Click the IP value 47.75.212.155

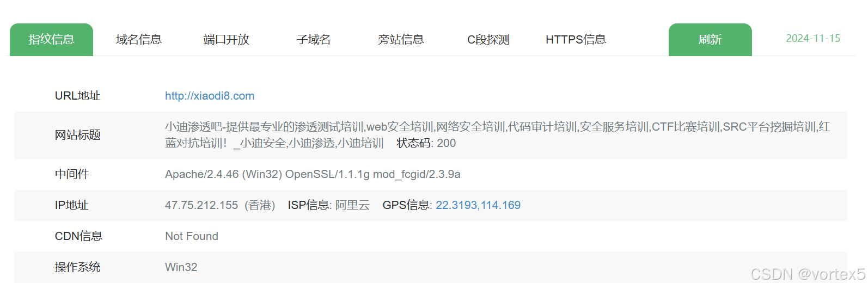[201, 205]
